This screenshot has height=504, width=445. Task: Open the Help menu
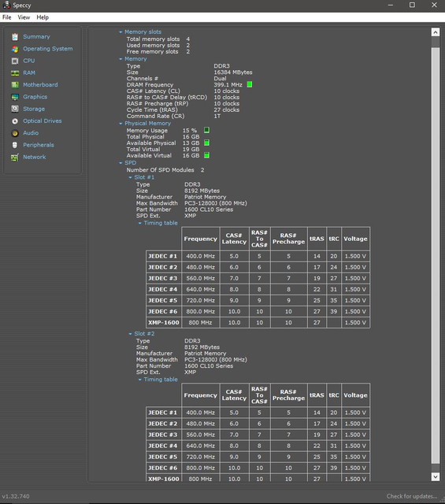point(43,17)
